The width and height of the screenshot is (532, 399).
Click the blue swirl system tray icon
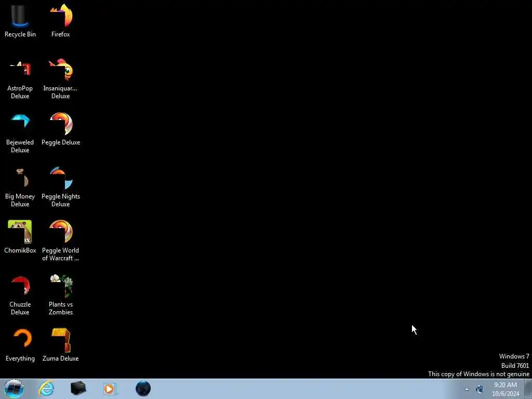[x=480, y=389]
